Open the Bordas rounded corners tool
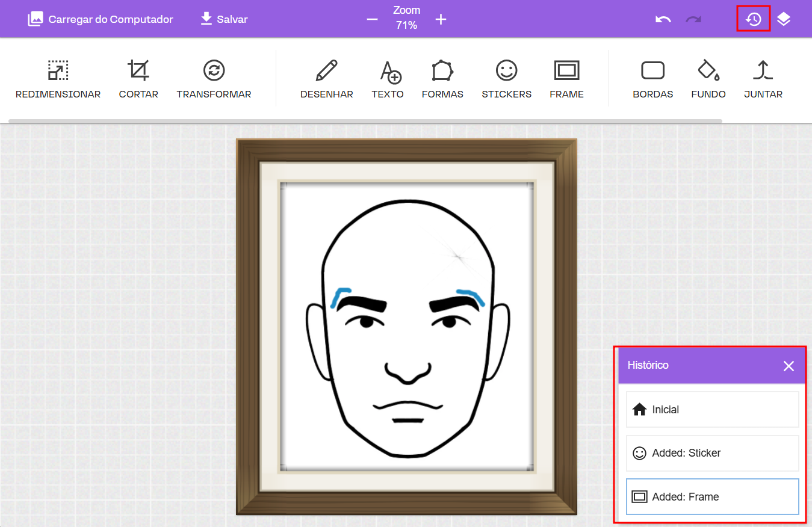The image size is (812, 527). click(652, 79)
